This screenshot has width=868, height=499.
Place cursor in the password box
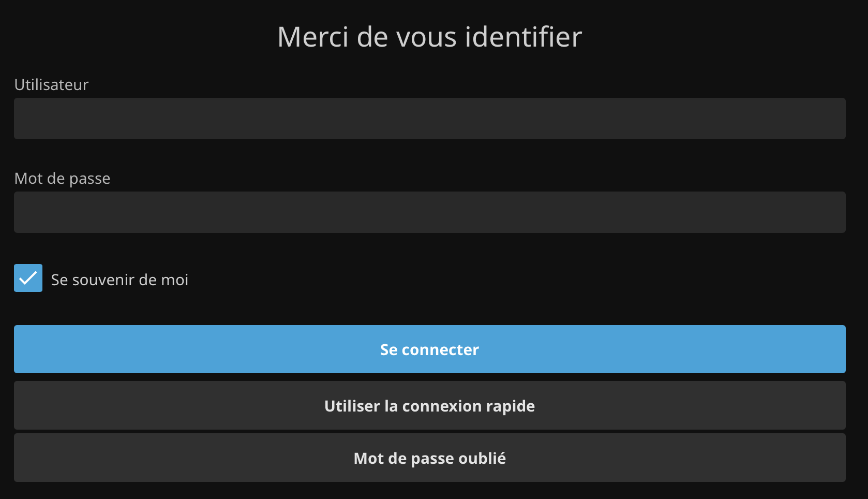(429, 212)
